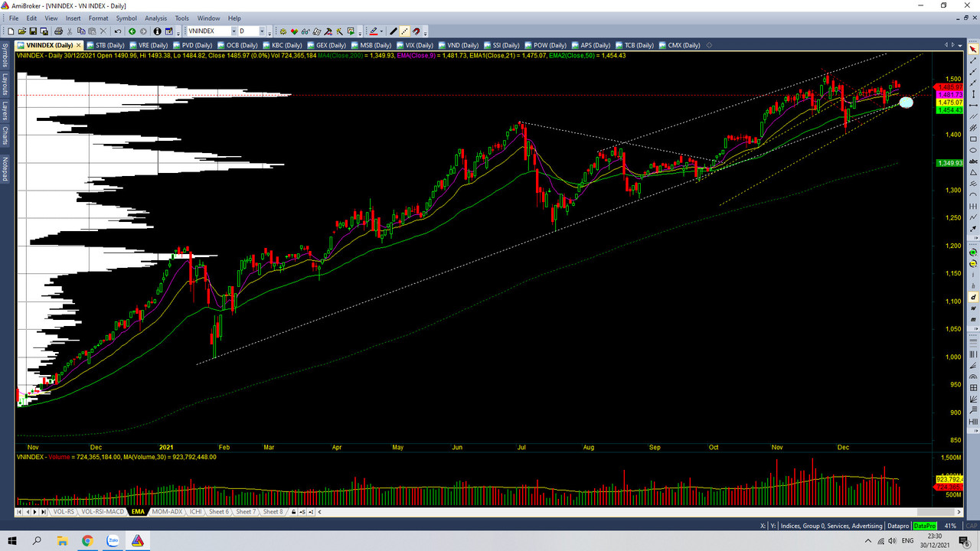The width and height of the screenshot is (980, 551).
Task: Select the rectangle drawing tool
Action: click(973, 139)
